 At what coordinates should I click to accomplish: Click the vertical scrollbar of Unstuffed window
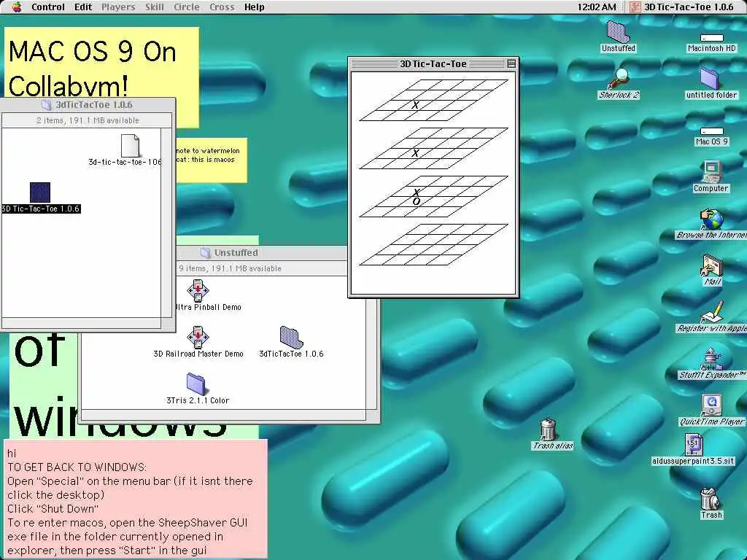pos(371,356)
